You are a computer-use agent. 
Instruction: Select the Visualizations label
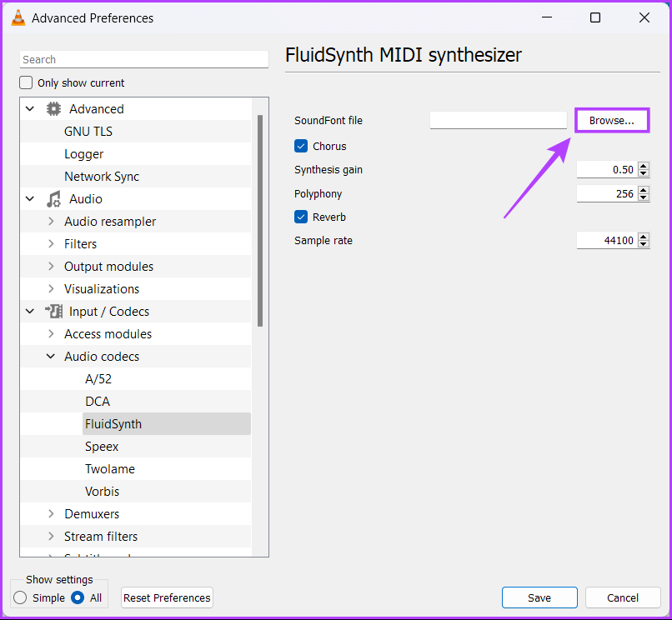102,289
